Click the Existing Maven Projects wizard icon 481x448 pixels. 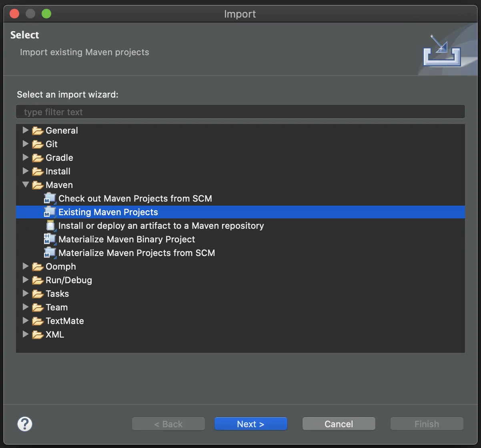pos(49,212)
